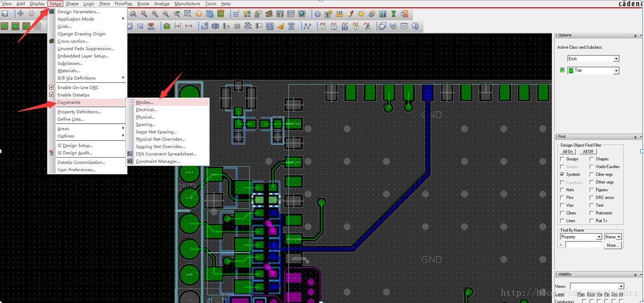This screenshot has height=303, width=644.
Task: Expand the Areas submenu
Action: 88,129
